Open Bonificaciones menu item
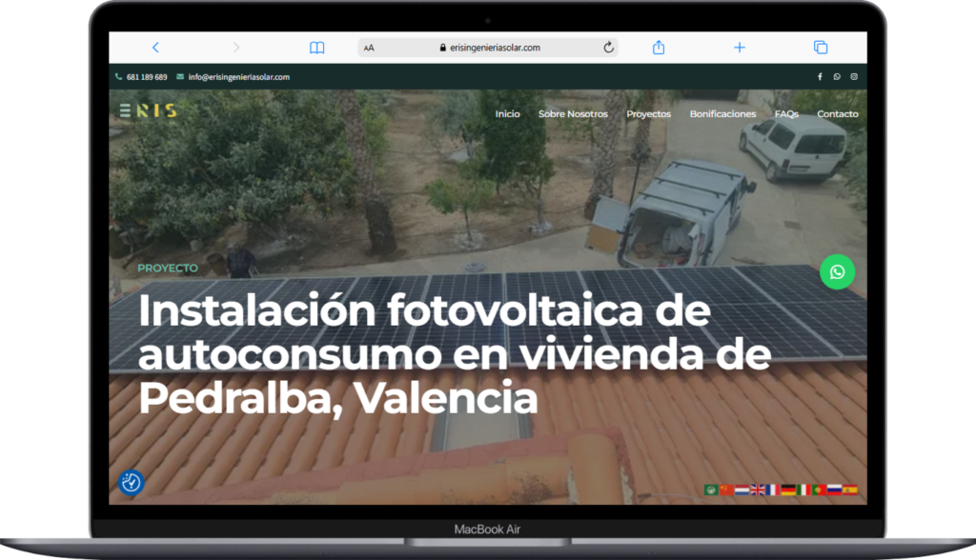 [722, 114]
